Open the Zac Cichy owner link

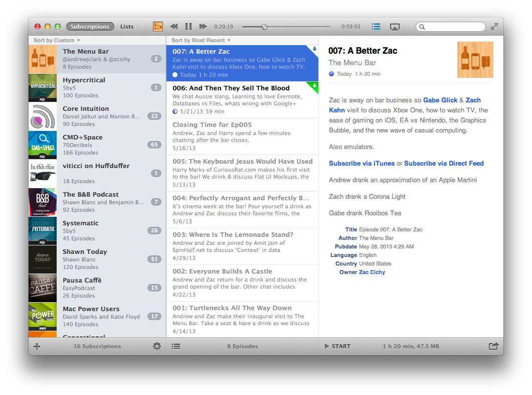click(372, 272)
